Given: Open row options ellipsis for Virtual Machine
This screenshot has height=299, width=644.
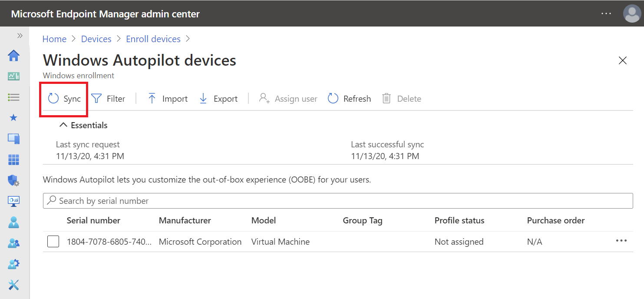Looking at the screenshot, I should (x=621, y=241).
